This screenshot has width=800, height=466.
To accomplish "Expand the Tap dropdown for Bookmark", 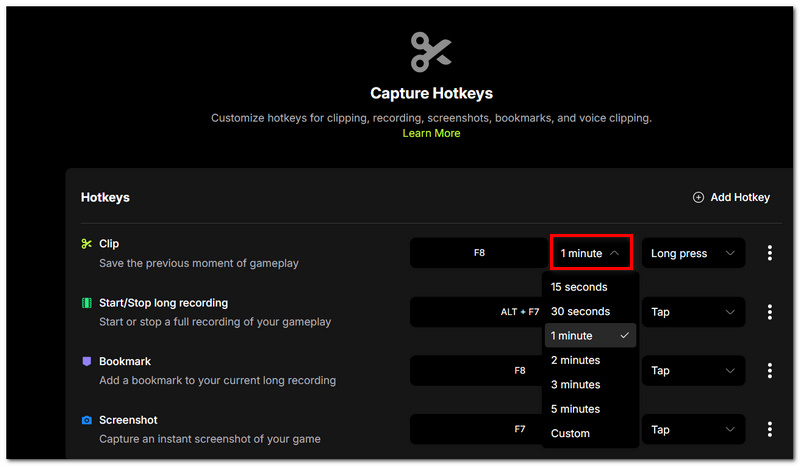I will (693, 371).
